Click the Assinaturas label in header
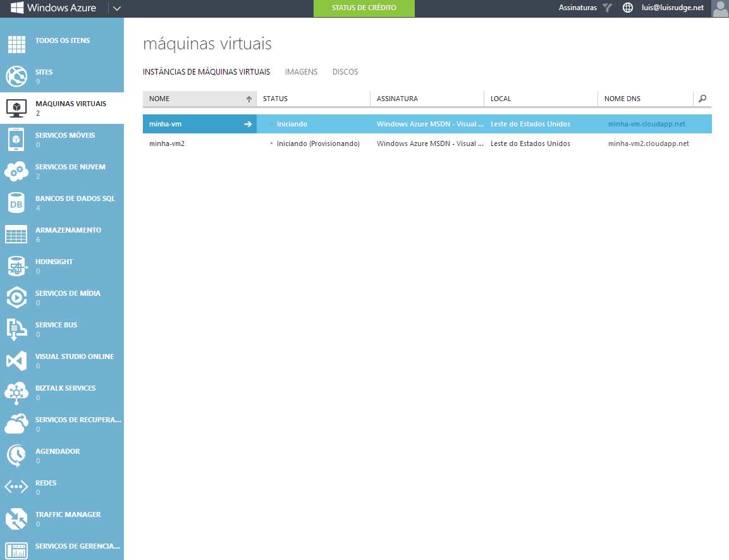 point(577,8)
